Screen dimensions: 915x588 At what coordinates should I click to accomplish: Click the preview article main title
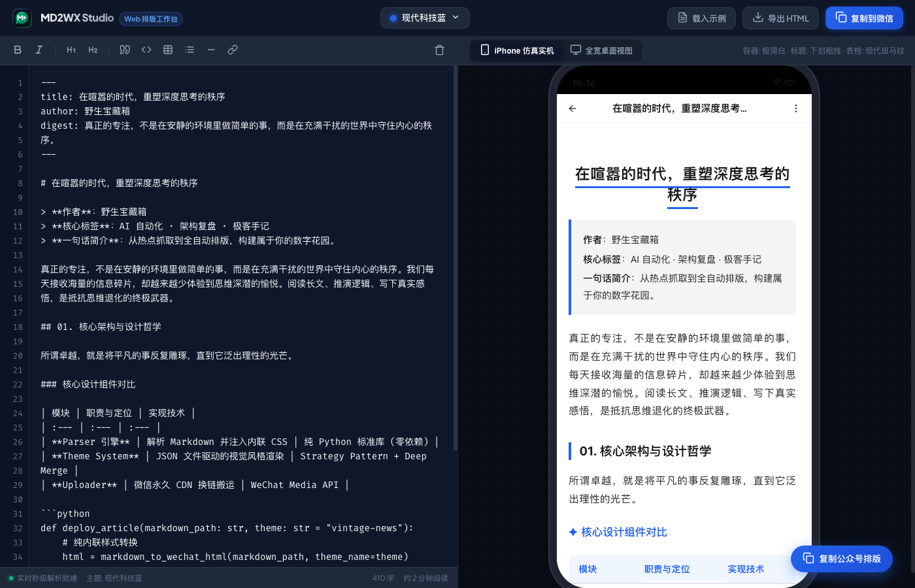click(682, 184)
